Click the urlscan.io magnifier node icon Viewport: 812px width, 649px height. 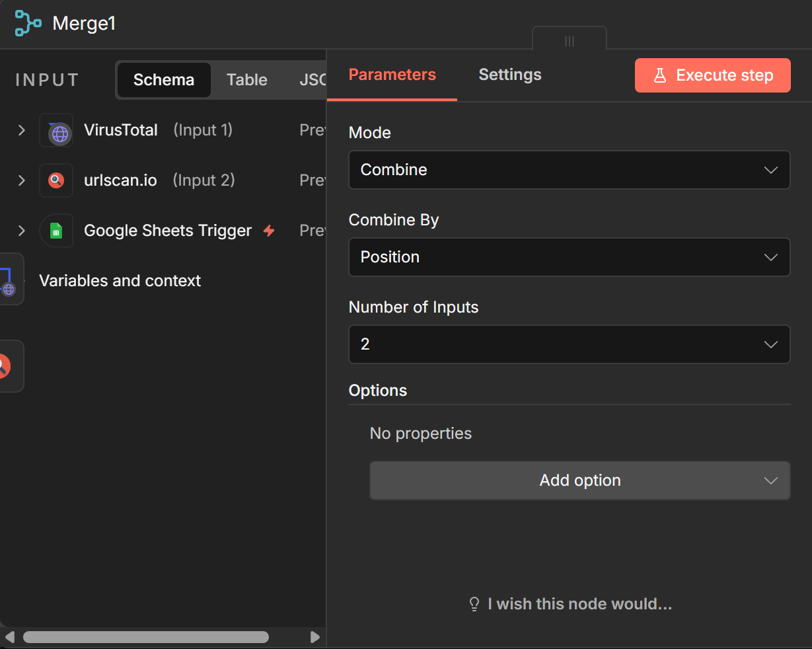56,180
